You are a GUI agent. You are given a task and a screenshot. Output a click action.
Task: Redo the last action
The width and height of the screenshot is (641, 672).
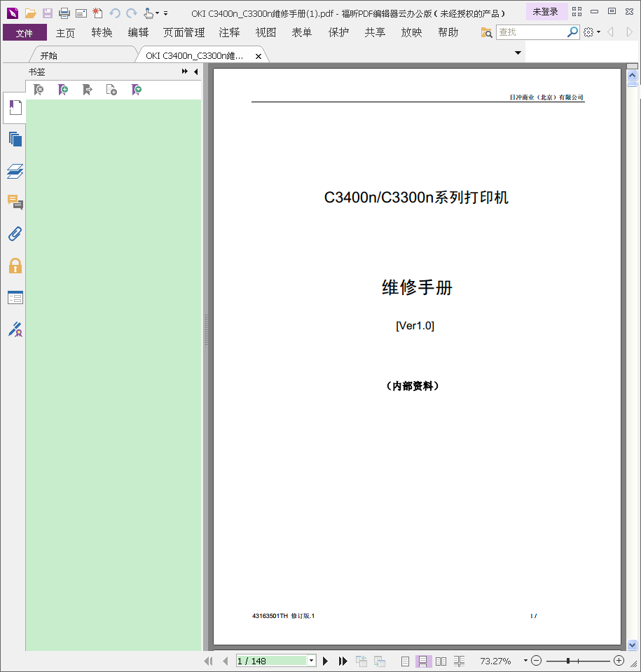pyautogui.click(x=132, y=13)
